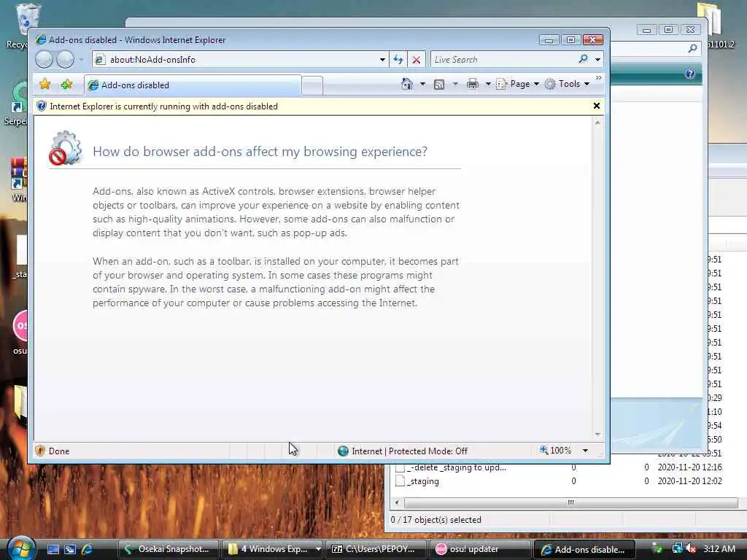Switch to the osu! updater taskbar button
This screenshot has height=560, width=747.
coord(480,549)
